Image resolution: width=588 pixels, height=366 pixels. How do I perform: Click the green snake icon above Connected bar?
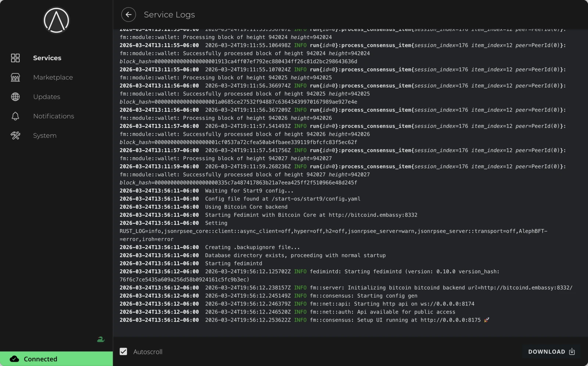100,340
